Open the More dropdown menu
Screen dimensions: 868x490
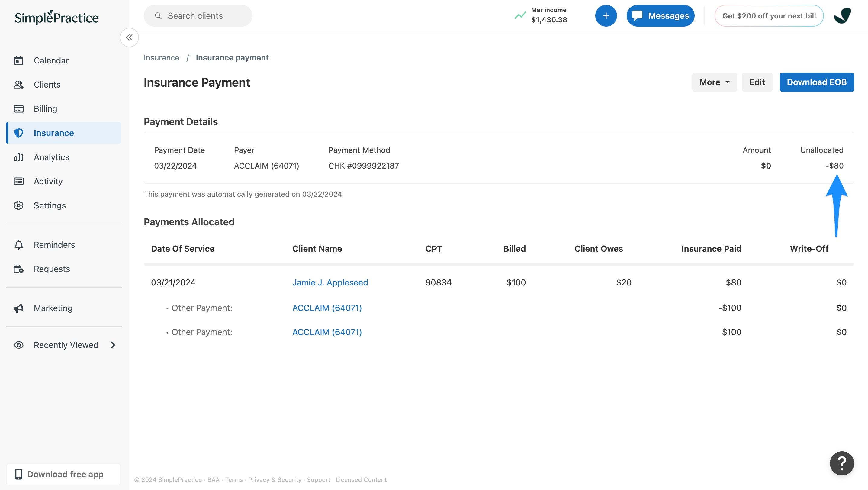click(x=714, y=82)
